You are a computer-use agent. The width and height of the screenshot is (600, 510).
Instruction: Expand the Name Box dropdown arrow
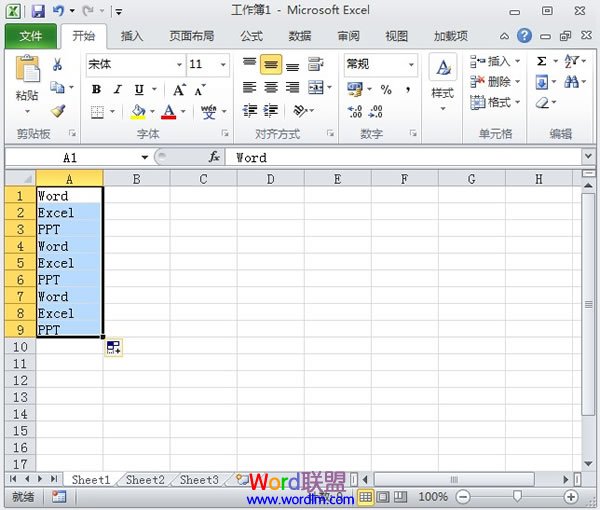click(x=145, y=157)
